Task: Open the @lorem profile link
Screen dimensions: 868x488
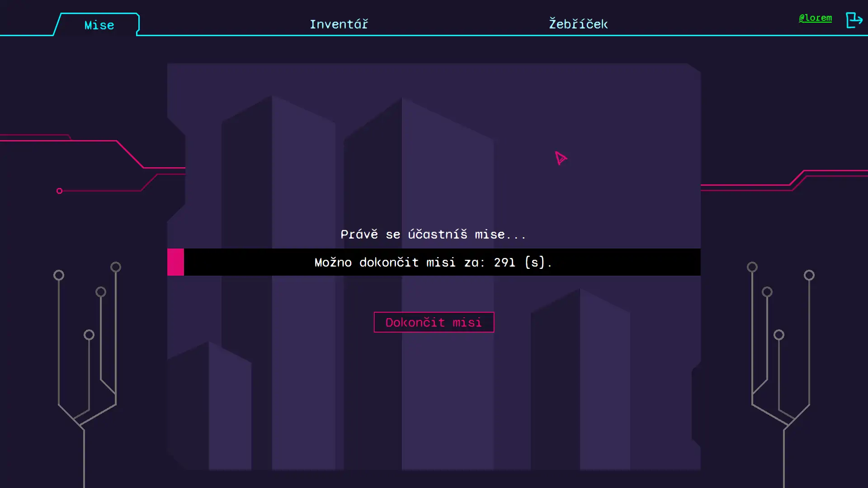Action: click(x=815, y=18)
